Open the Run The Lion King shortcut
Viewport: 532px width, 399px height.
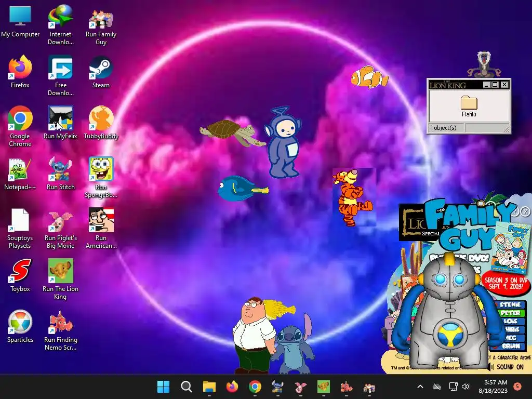(60, 279)
